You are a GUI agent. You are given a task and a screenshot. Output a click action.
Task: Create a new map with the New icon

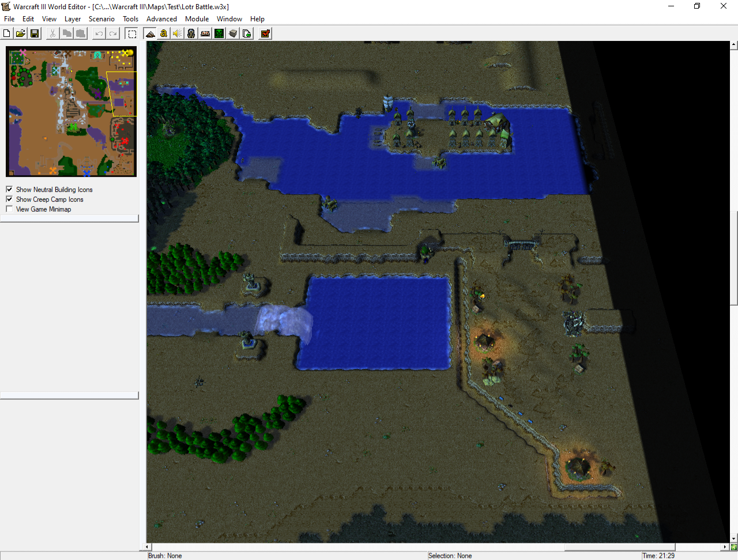tap(7, 33)
